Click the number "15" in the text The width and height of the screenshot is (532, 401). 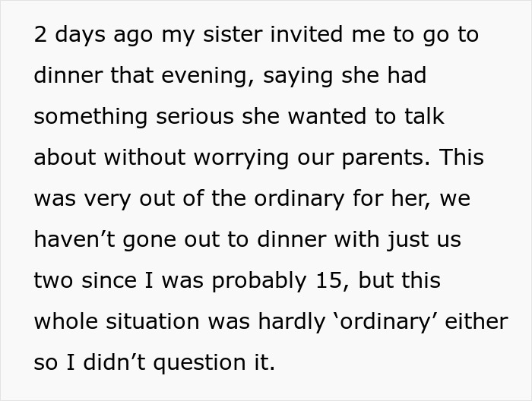click(330, 281)
